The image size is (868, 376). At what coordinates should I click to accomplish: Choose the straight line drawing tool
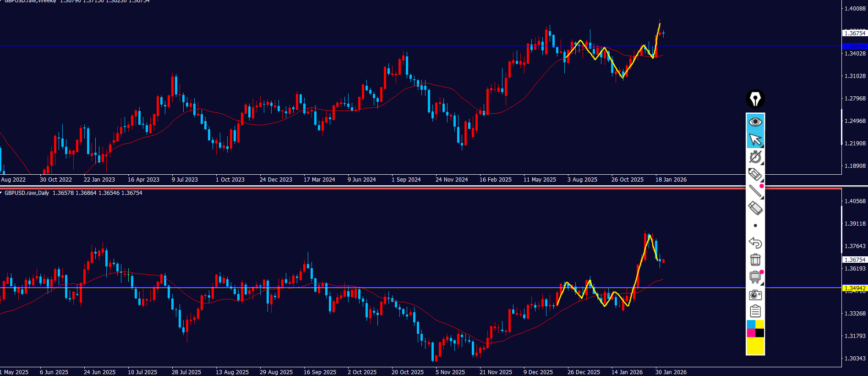point(755,191)
